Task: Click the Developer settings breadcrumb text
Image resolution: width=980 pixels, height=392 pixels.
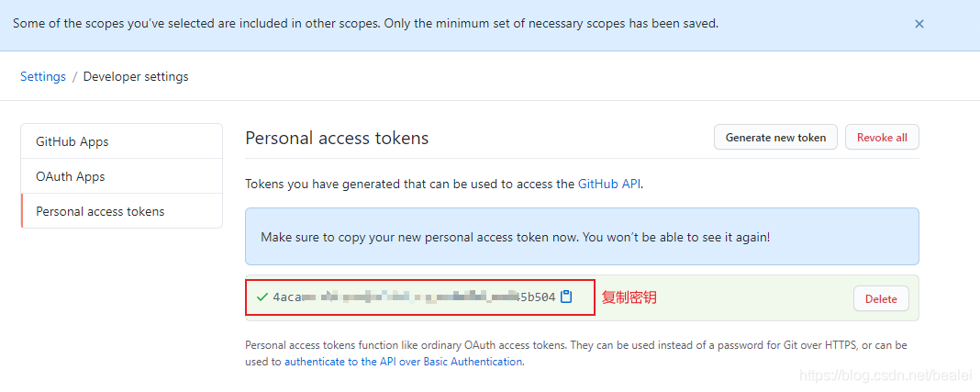Action: (136, 77)
